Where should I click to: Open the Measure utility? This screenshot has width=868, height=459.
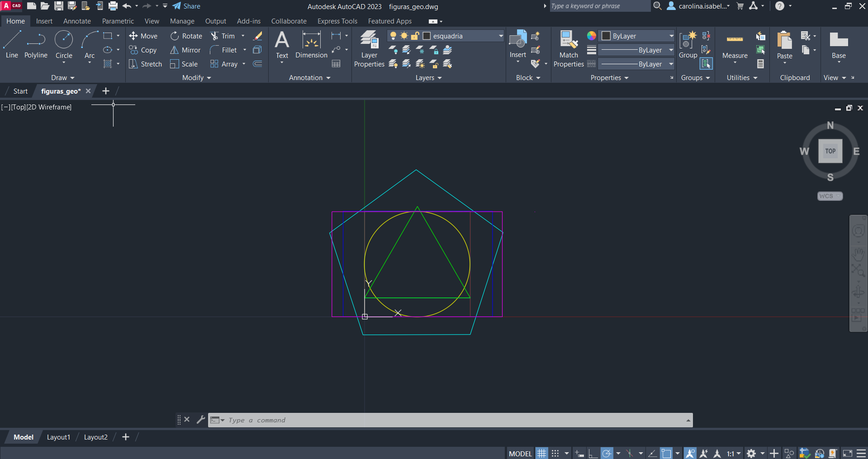coord(735,45)
